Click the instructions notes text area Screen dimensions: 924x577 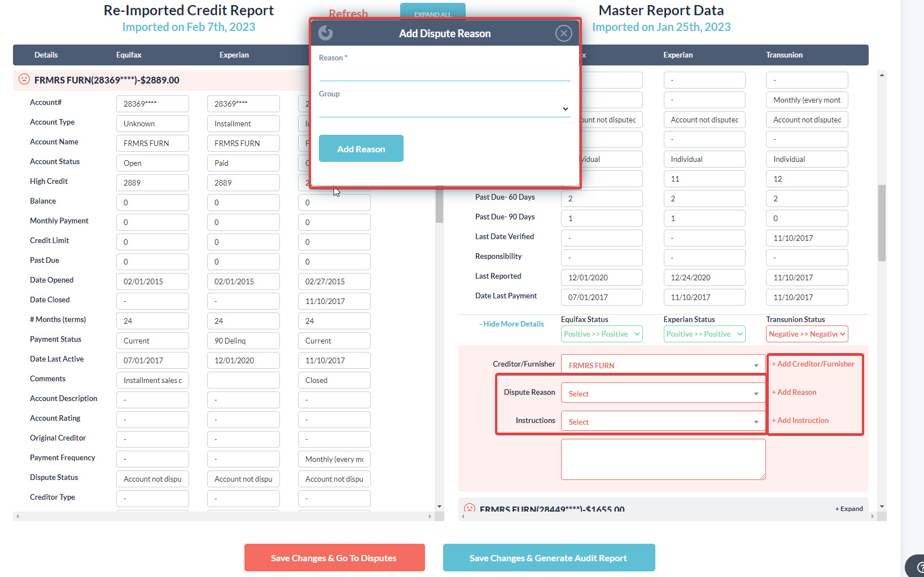coord(663,459)
